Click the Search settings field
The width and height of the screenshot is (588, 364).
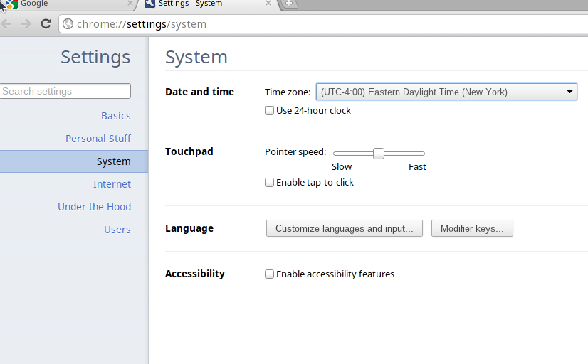65,91
